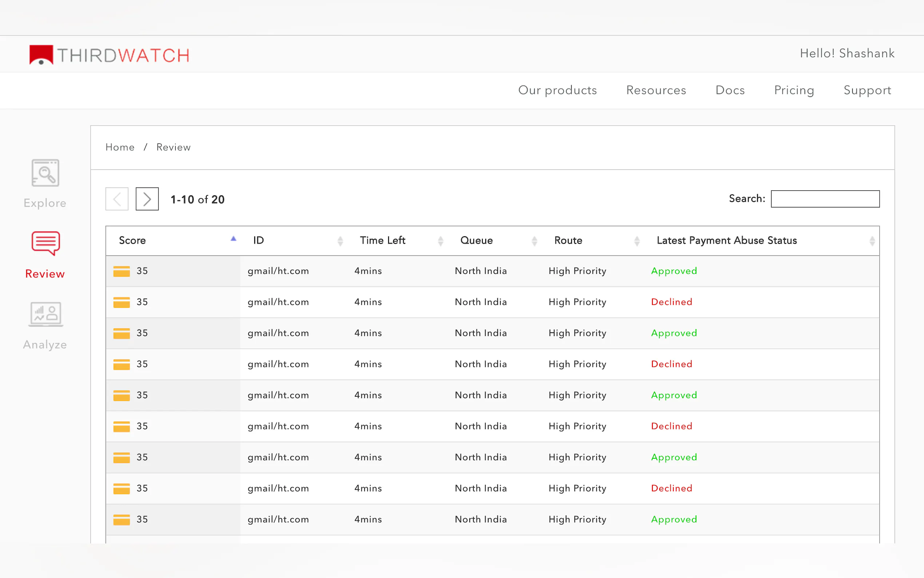Click the ThirdWatch logo
The height and width of the screenshot is (578, 924).
[x=109, y=55]
